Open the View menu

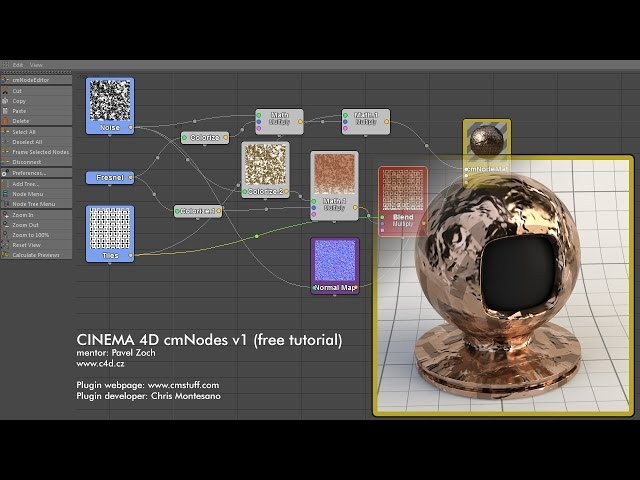tap(36, 65)
